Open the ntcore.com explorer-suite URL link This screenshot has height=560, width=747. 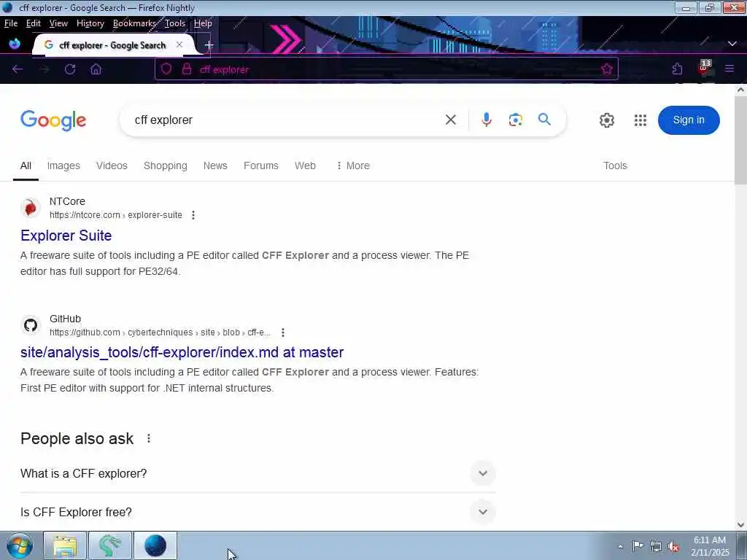(116, 215)
